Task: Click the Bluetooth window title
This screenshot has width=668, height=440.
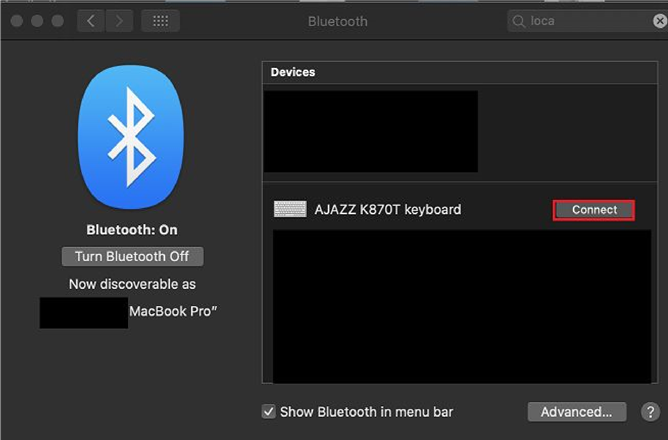Action: pyautogui.click(x=337, y=21)
